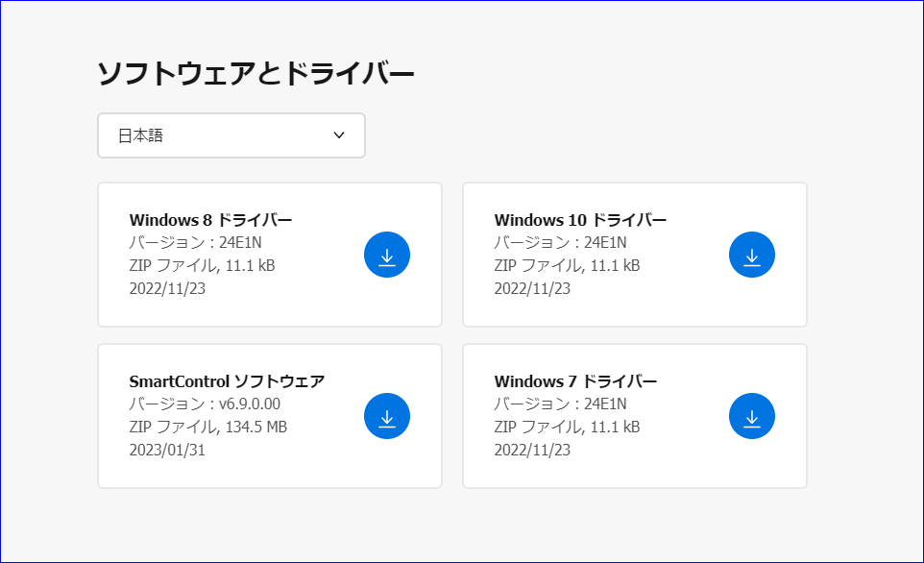This screenshot has width=924, height=563.
Task: Click the Windows 10 driver card
Action: click(x=634, y=254)
